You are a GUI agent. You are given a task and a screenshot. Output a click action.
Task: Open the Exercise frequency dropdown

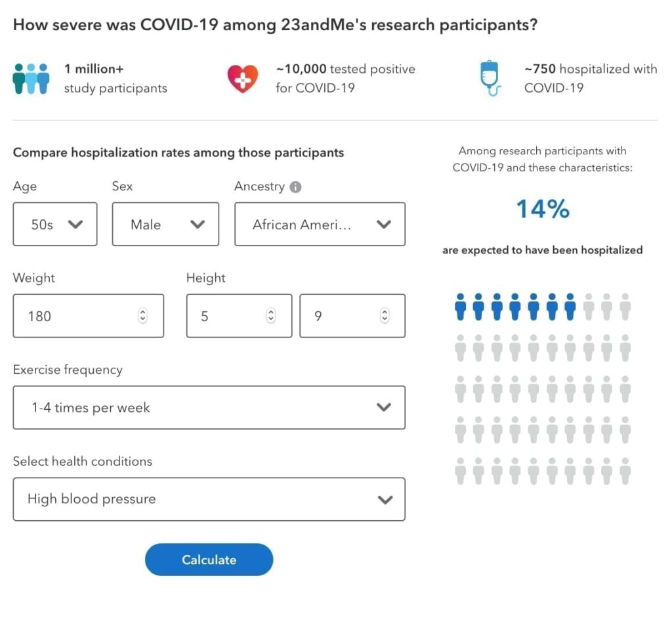click(209, 407)
